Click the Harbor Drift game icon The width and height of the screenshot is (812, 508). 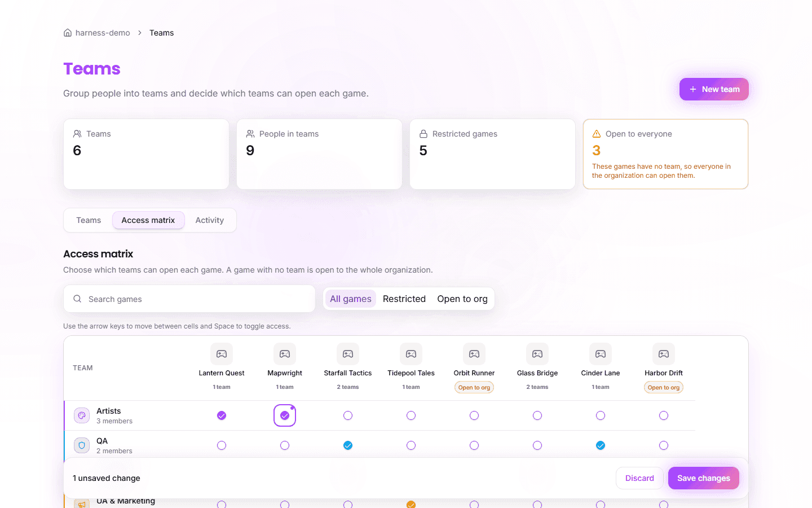click(664, 354)
